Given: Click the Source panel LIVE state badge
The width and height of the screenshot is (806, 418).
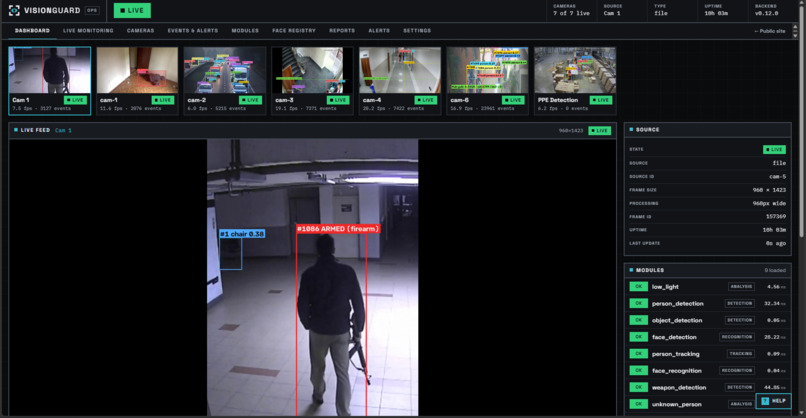Looking at the screenshot, I should [x=774, y=150].
